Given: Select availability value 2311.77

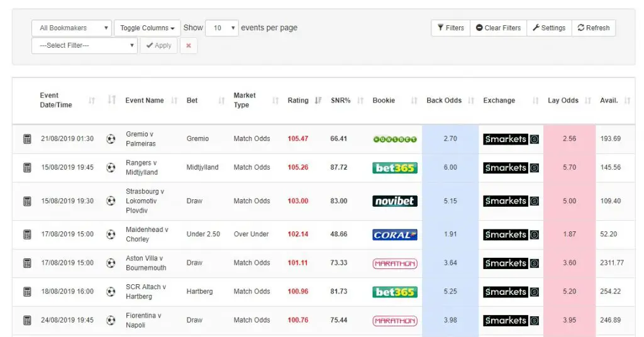Looking at the screenshot, I should point(611,263).
